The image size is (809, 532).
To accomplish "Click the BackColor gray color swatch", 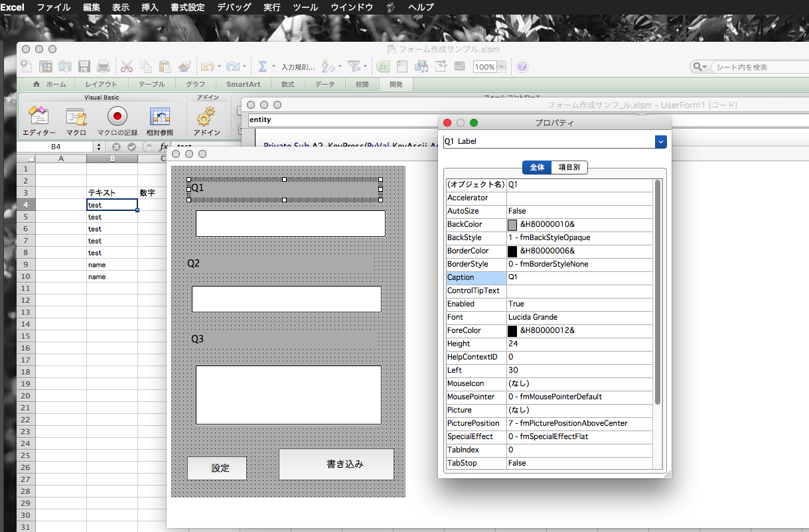I will (512, 225).
